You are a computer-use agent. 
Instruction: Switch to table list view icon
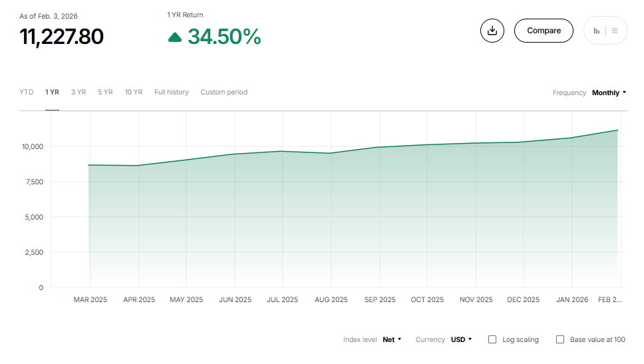pos(615,31)
